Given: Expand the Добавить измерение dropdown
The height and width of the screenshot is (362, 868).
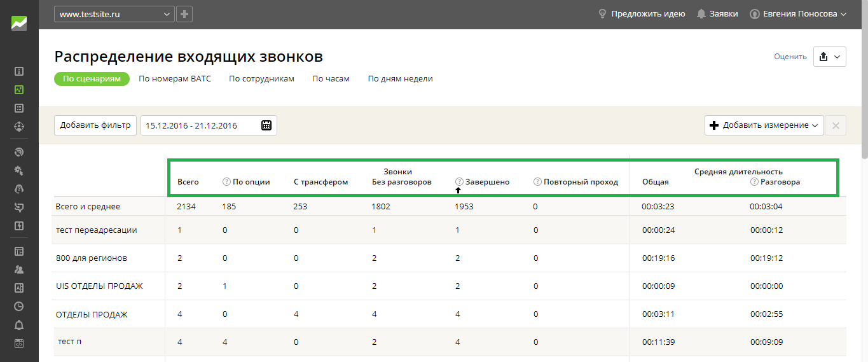Looking at the screenshot, I should 764,125.
